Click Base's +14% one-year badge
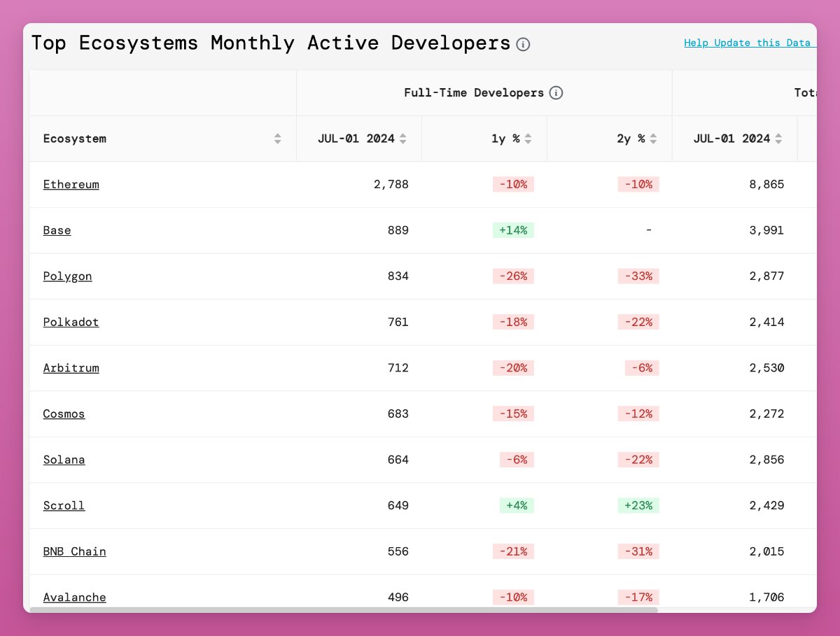The image size is (840, 636). 514,230
